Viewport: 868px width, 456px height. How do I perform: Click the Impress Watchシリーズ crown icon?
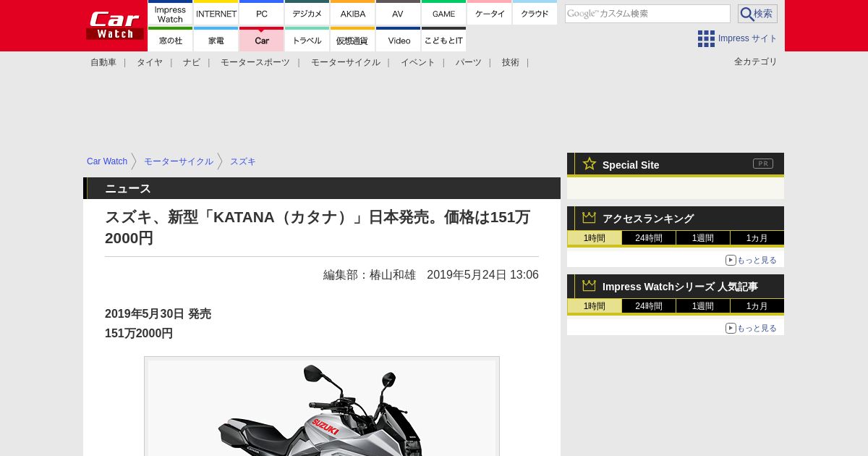coord(590,285)
